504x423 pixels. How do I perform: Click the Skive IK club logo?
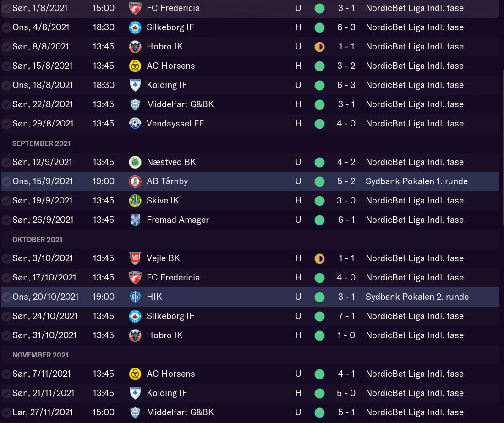pyautogui.click(x=135, y=201)
